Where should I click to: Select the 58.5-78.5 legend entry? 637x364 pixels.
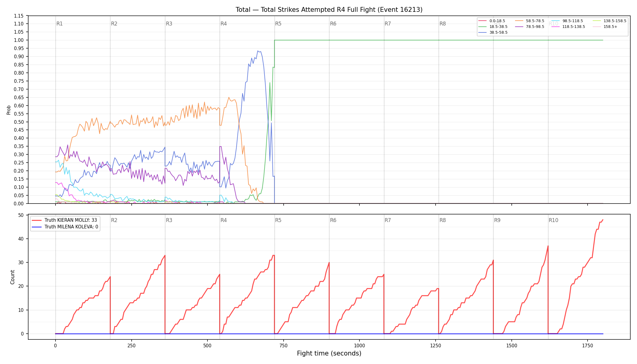[x=530, y=21]
